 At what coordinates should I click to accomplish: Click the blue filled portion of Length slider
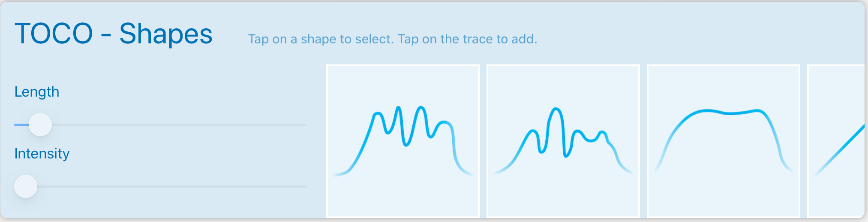21,125
